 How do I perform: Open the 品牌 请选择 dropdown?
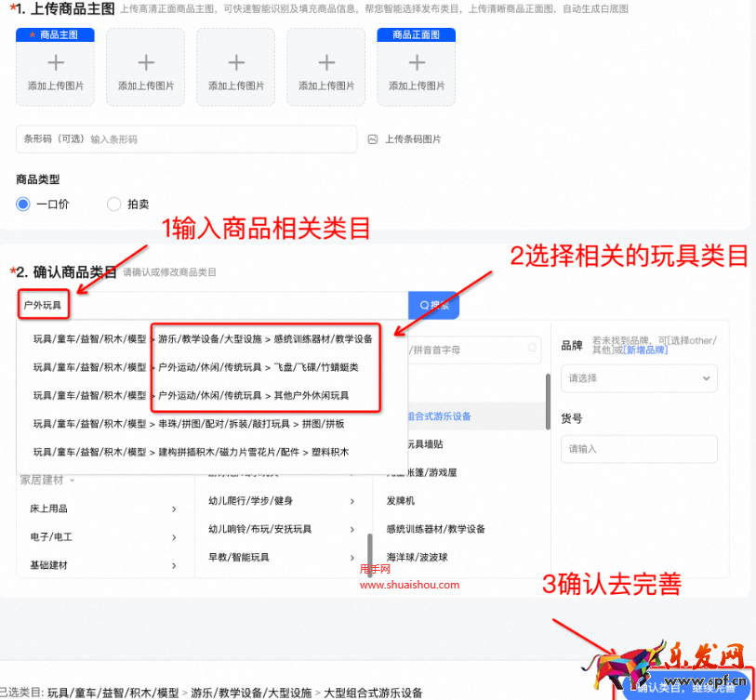coord(639,378)
